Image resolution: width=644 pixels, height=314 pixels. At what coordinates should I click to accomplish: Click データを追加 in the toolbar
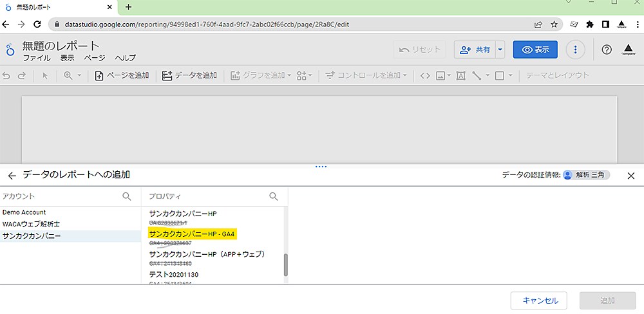tap(189, 75)
